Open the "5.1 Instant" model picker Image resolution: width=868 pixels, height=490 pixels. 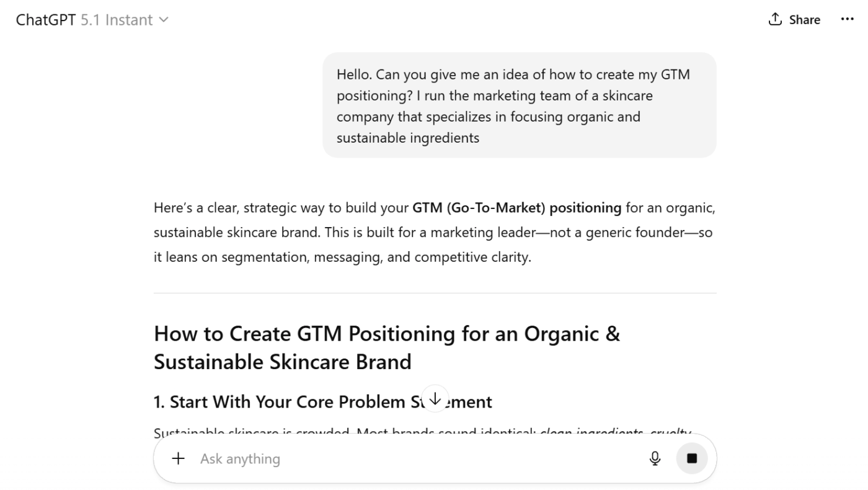(x=117, y=20)
